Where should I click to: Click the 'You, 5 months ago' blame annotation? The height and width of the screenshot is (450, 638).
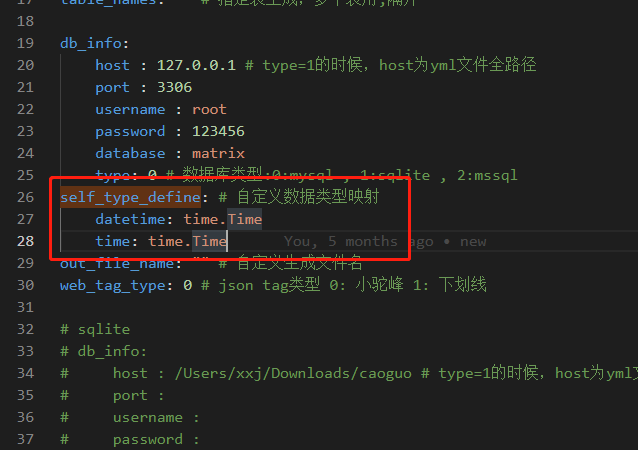358,241
